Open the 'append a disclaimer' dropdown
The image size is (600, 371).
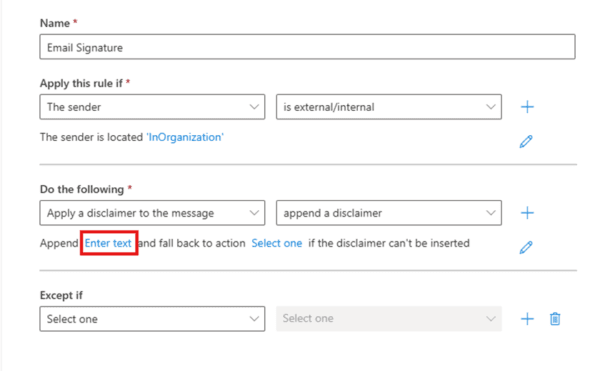click(x=389, y=213)
